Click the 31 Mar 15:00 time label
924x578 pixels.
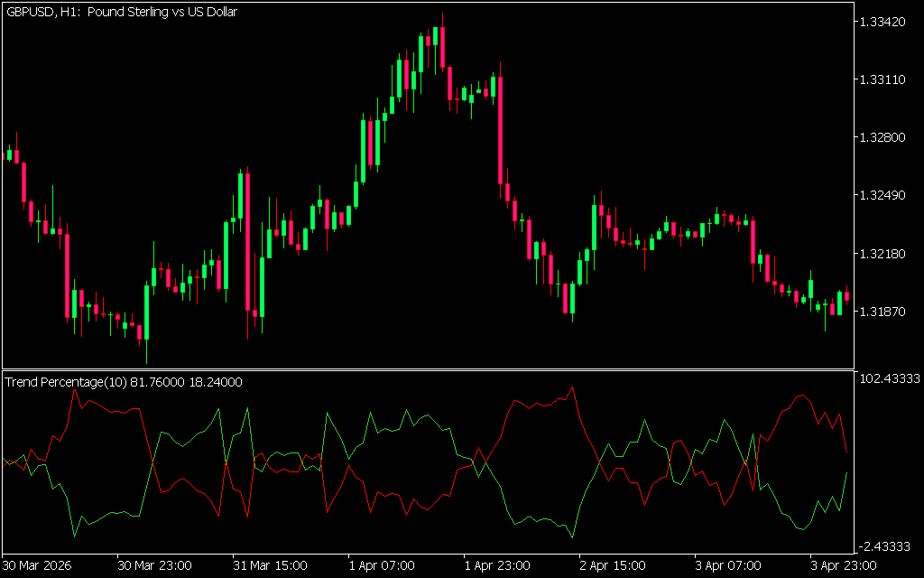pyautogui.click(x=270, y=565)
